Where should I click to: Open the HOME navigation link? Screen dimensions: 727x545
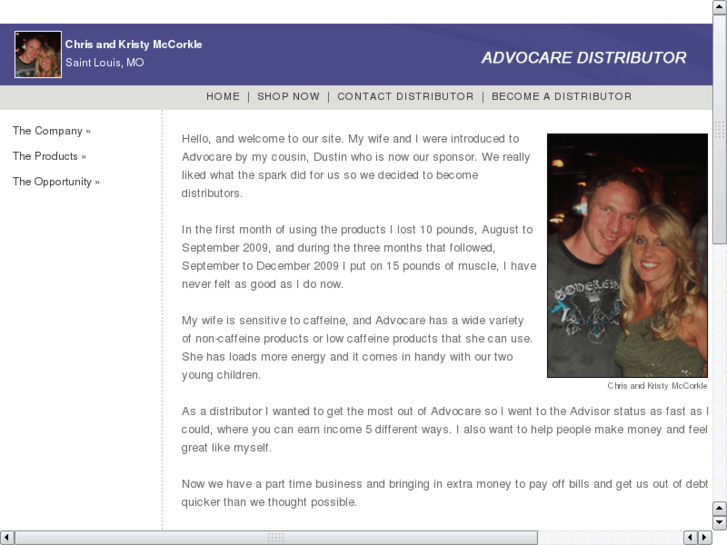pyautogui.click(x=223, y=96)
